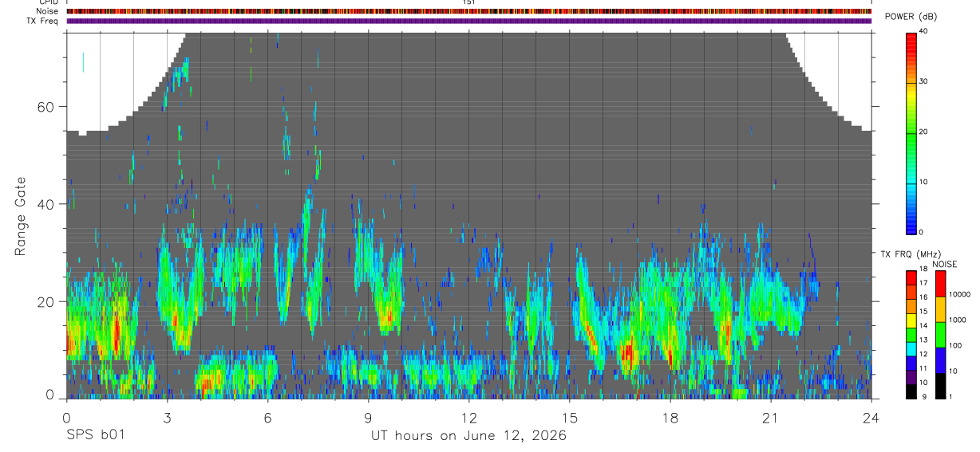Viewport: 980px width, 452px height.
Task: Click the 24 UT hour axis label
Action: coord(871,417)
